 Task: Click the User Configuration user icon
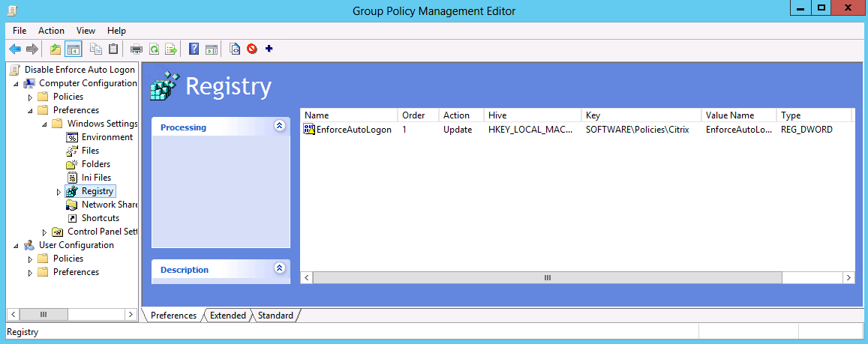coord(29,245)
